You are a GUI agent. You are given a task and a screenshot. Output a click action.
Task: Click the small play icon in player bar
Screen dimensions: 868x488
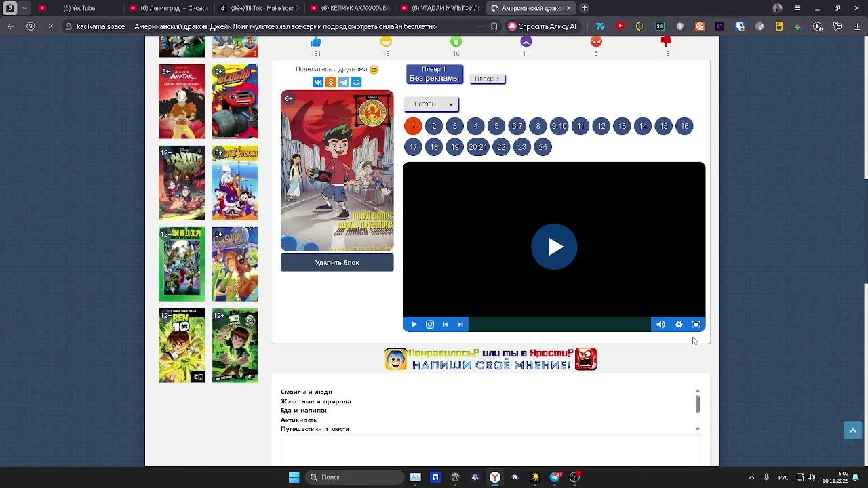click(414, 325)
